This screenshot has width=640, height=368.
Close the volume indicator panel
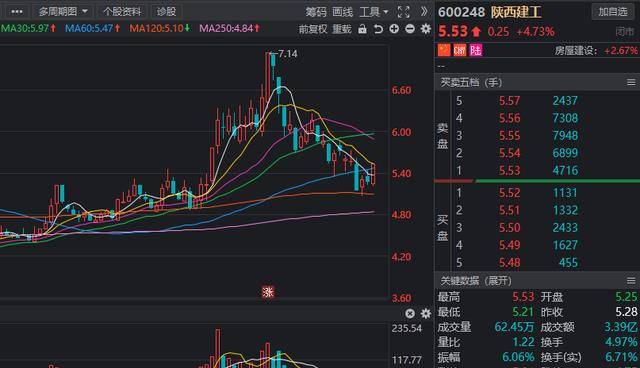click(x=410, y=313)
